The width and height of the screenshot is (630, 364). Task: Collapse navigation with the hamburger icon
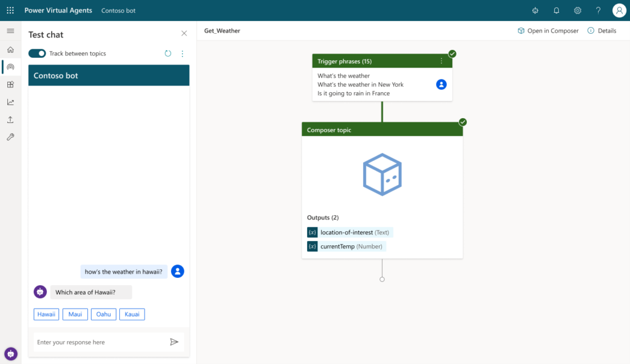coord(10,30)
